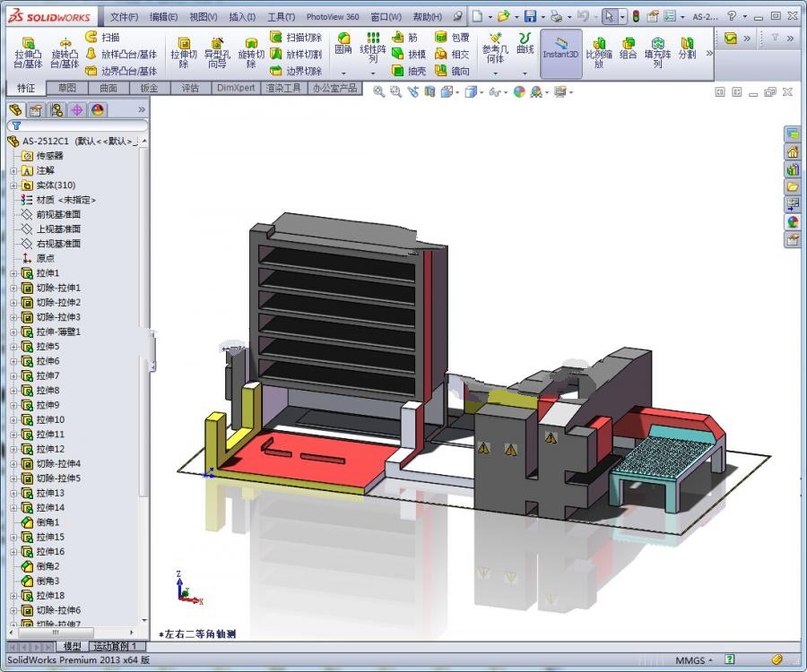
Task: Click the 组合 combine tool
Action: (628, 48)
